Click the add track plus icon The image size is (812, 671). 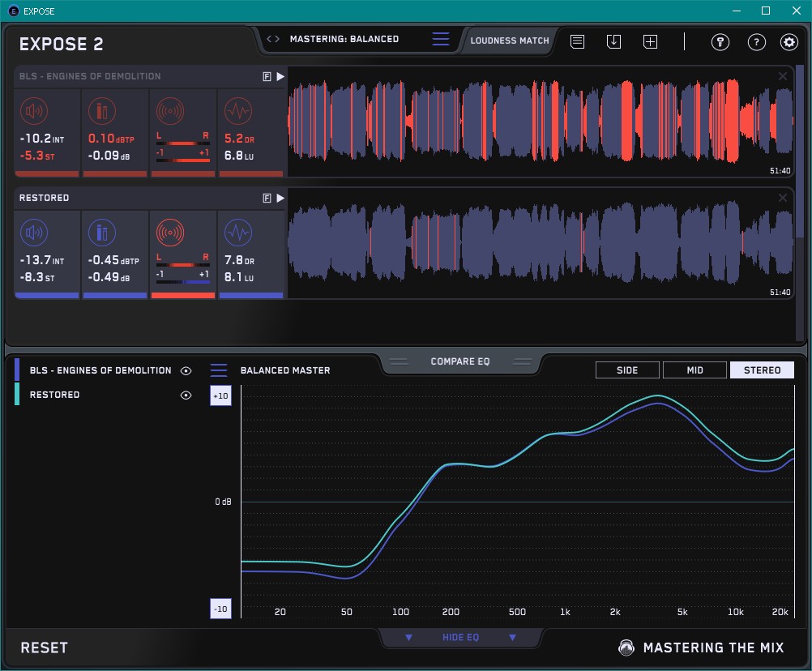click(650, 41)
